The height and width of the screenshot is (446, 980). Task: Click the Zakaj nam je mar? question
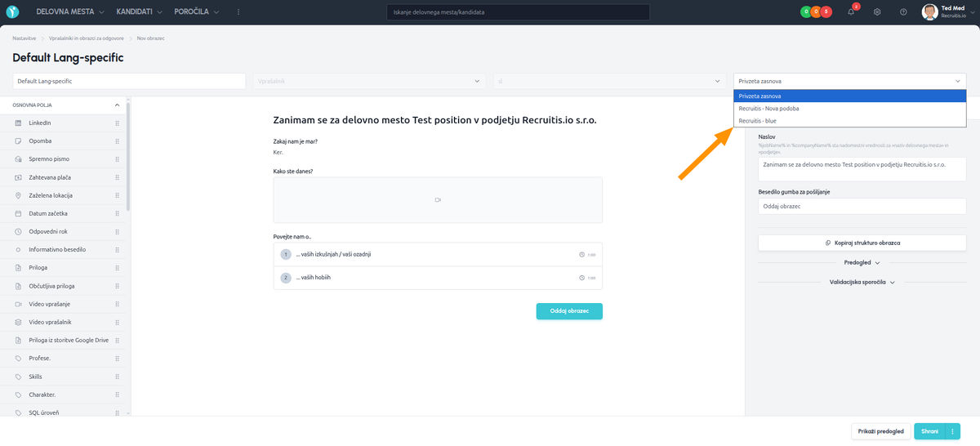295,141
